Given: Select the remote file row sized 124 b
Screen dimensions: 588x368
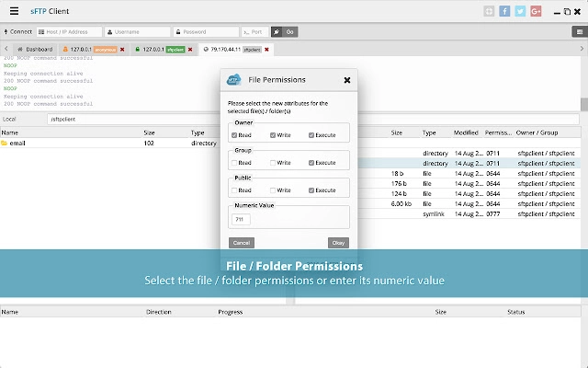Looking at the screenshot, I should point(469,194).
